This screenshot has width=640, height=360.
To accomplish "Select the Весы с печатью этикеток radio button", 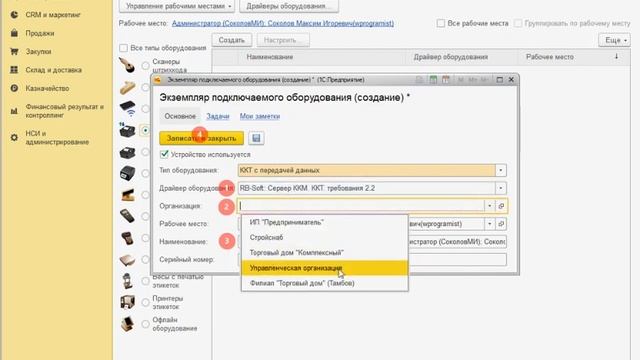I will point(145,281).
